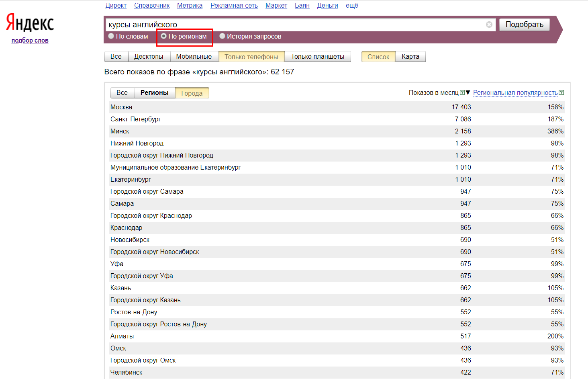Click the 200% popularity value for Алматы
Image resolution: width=588 pixels, height=379 pixels.
[555, 336]
